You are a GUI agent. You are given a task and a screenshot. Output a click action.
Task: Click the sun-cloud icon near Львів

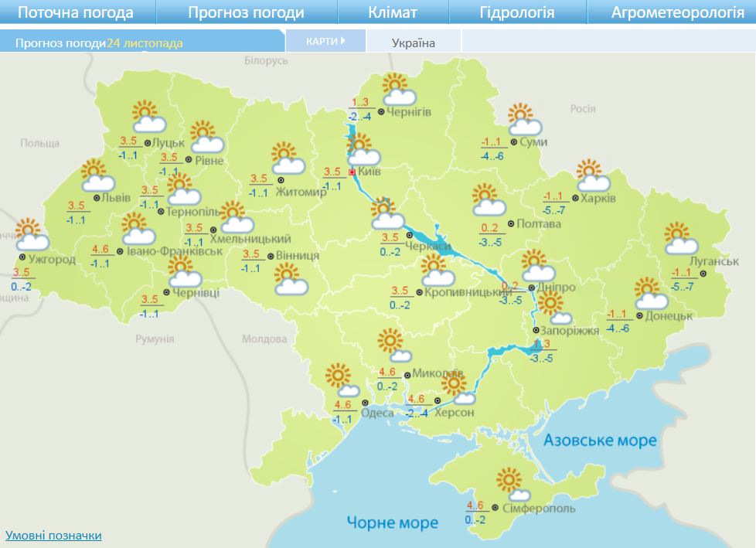coord(97,175)
